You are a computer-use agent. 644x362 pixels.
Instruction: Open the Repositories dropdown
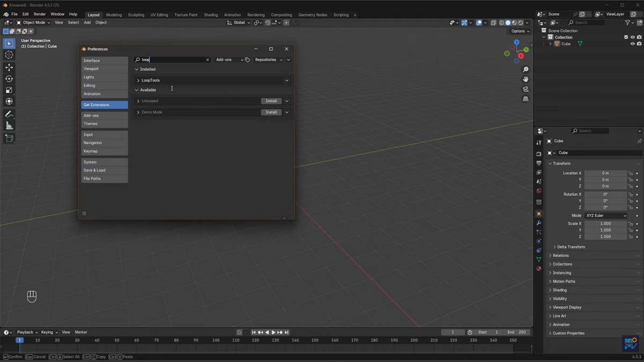(x=268, y=60)
